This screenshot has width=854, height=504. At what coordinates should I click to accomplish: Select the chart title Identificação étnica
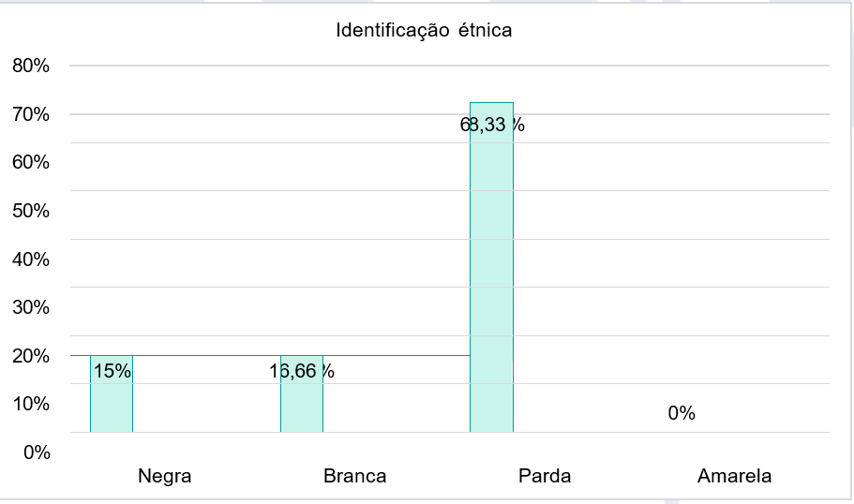click(424, 30)
